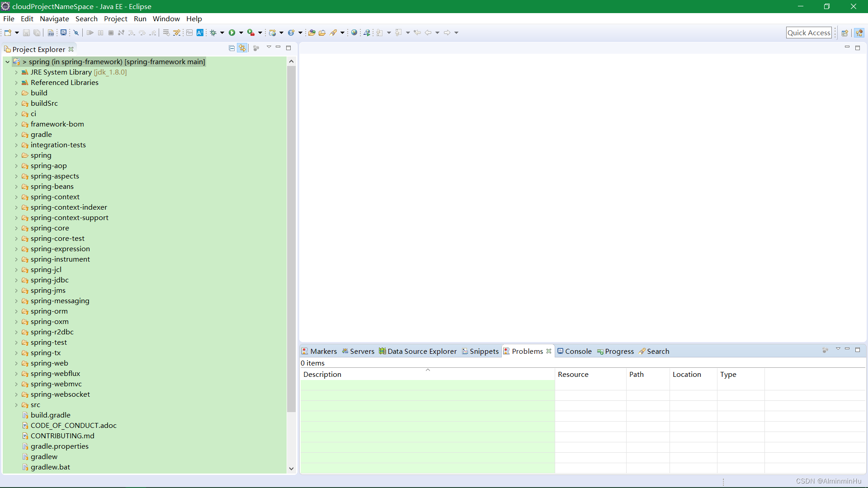Click the New Server wizard icon

(x=272, y=33)
